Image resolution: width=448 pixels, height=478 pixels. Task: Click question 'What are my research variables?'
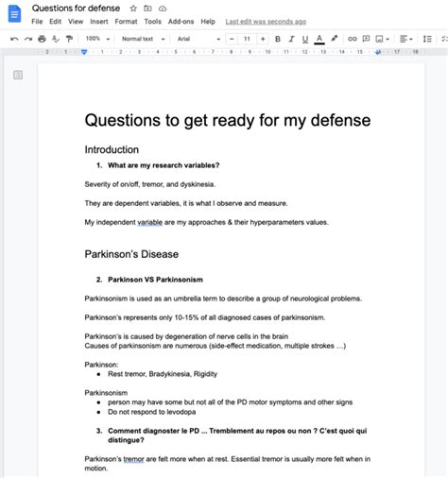[x=164, y=165]
